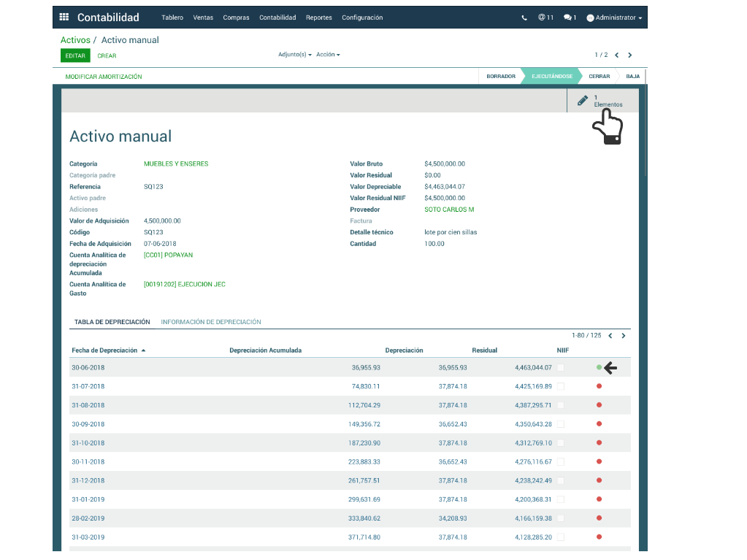Screen dimensions: 747x560
Task: Open the Reportes menu
Action: pos(318,18)
